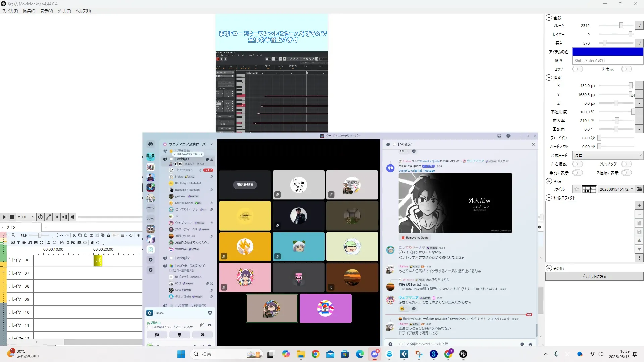The width and height of the screenshot is (644, 362).
Task: Click the lock icon in timeline toolbar
Action: [x=108, y=235]
